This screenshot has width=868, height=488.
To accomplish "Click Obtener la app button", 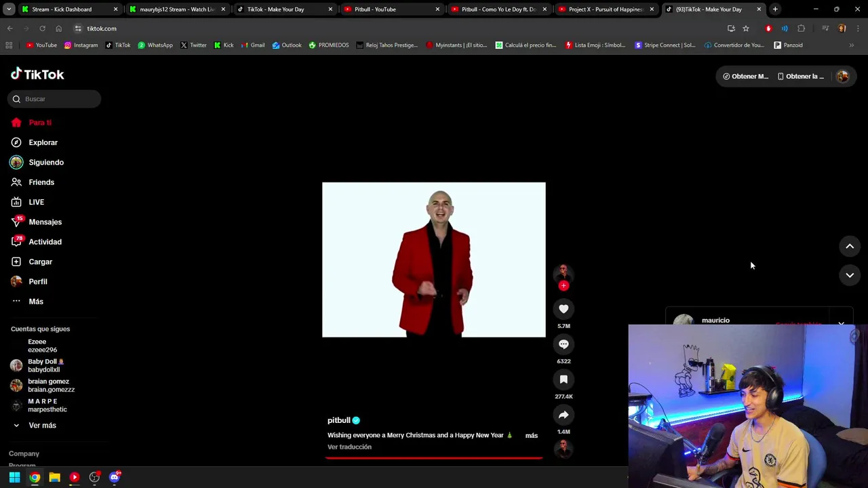I will click(801, 77).
